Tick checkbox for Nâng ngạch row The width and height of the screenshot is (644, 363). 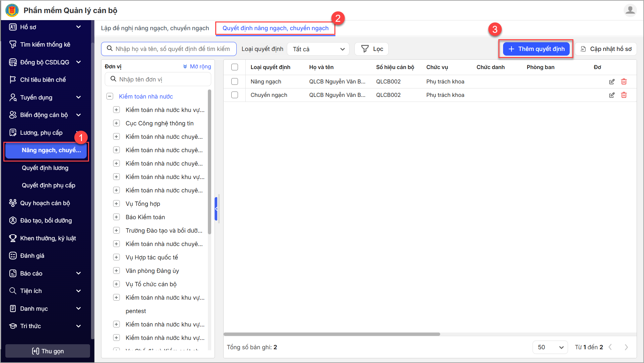click(235, 82)
